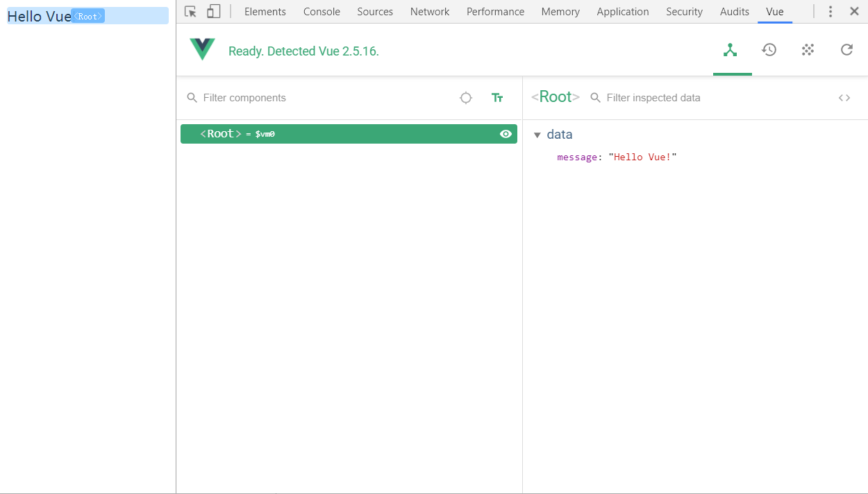This screenshot has height=494, width=868.
Task: Open the Components tree view icon
Action: pyautogui.click(x=730, y=50)
